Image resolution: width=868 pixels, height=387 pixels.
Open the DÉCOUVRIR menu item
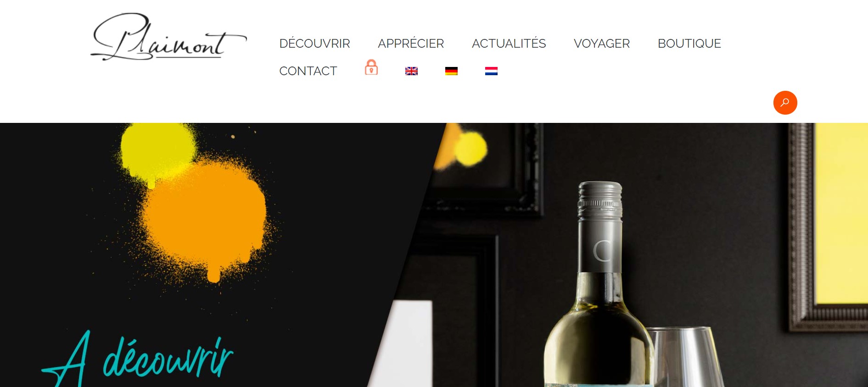point(314,44)
